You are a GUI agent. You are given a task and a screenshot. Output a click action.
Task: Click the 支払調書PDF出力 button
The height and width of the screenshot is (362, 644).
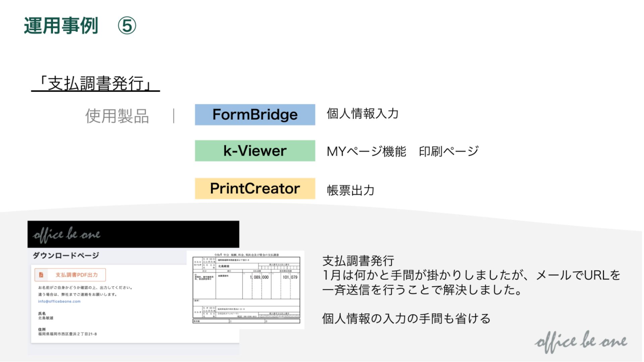coord(70,275)
